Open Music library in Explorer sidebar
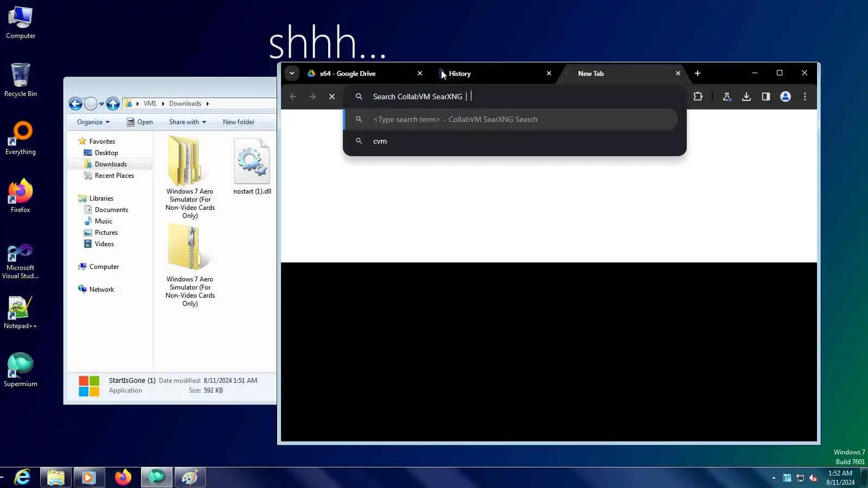The width and height of the screenshot is (868, 488). pyautogui.click(x=104, y=221)
